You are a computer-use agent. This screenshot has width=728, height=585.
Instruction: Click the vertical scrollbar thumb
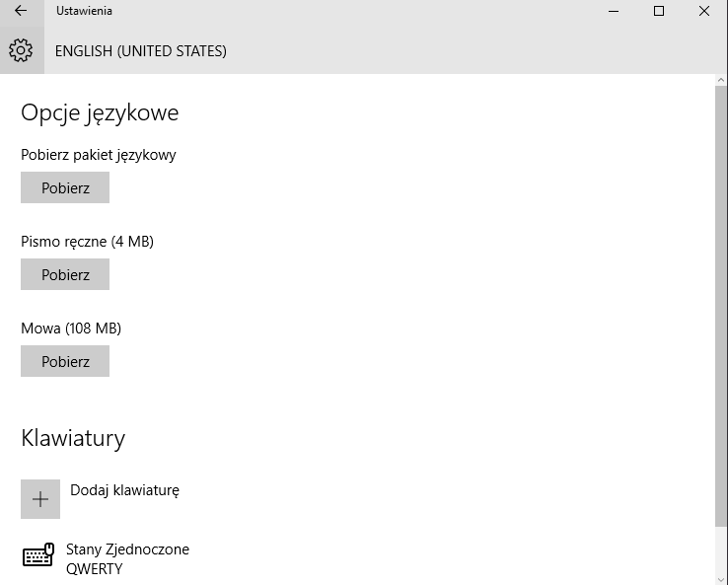point(720,307)
